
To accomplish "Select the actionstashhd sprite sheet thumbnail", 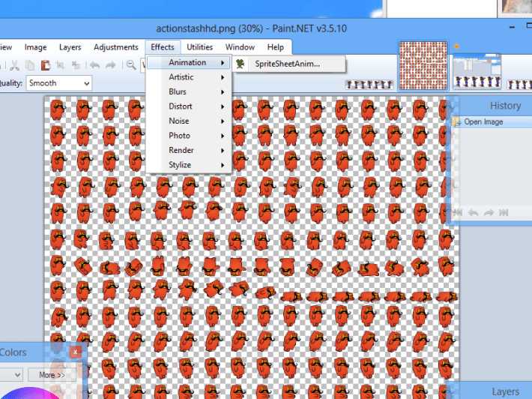I will coord(423,65).
